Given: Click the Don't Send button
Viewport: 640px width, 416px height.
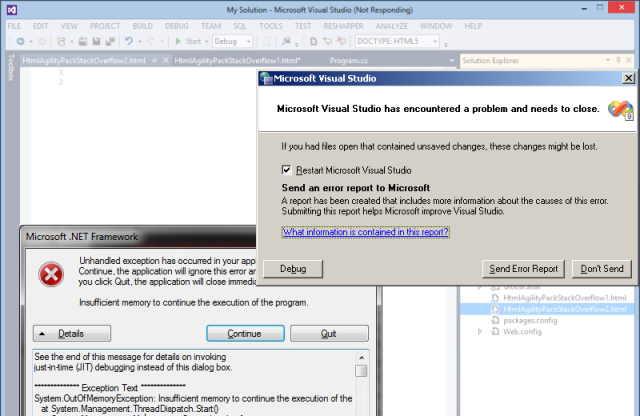Looking at the screenshot, I should pos(602,269).
